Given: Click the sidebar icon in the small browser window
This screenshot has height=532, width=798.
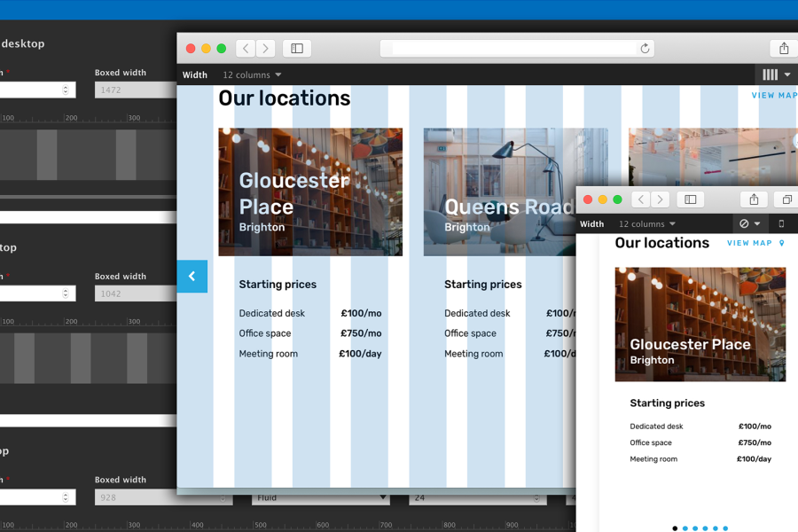Looking at the screenshot, I should [x=690, y=199].
